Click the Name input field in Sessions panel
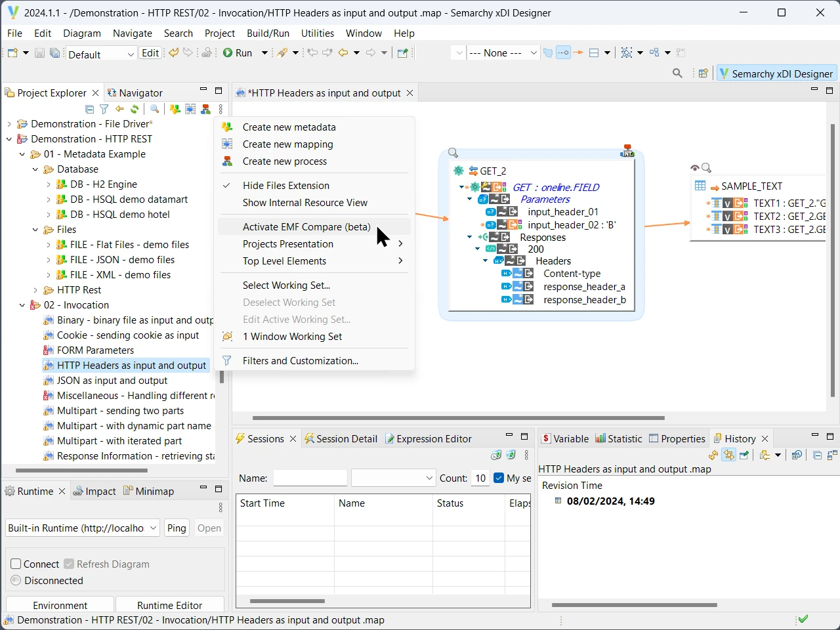 pos(310,478)
